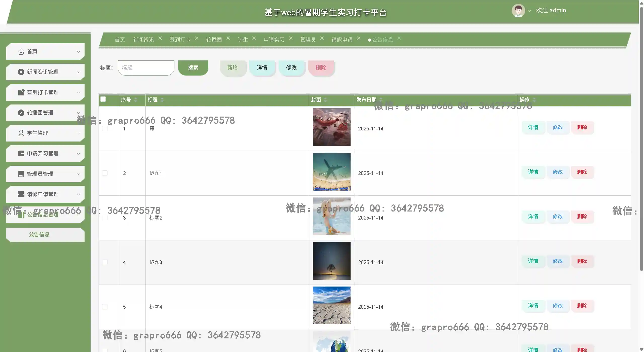Click the 学生管理 person icon
This screenshot has height=352, width=644.
21,133
